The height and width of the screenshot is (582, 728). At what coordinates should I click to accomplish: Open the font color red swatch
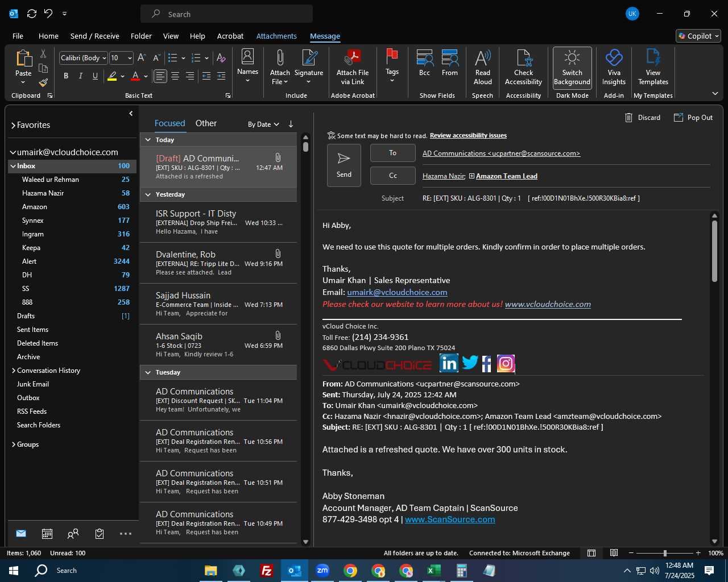(135, 76)
